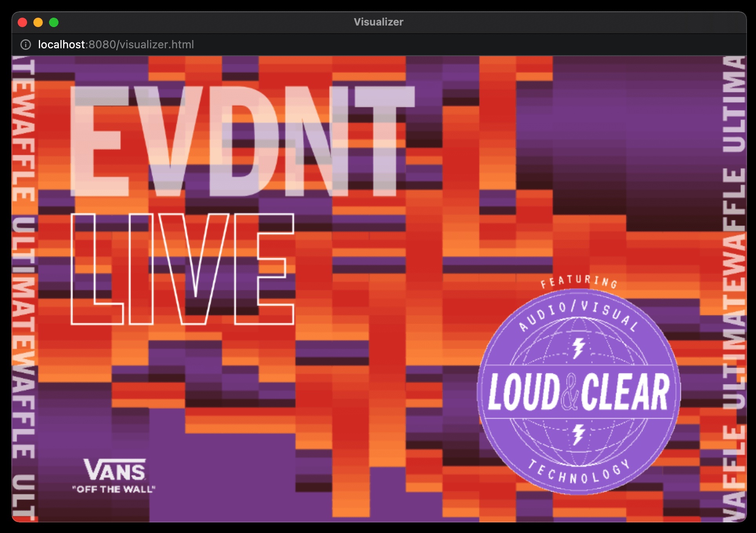Click the red close window button
Screen dimensions: 756x533
[x=23, y=22]
